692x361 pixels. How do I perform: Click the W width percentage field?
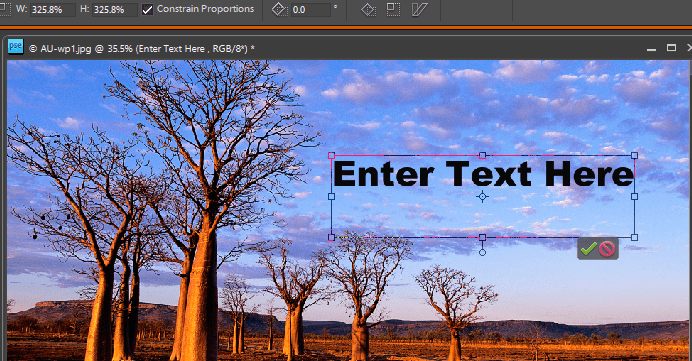[53, 9]
